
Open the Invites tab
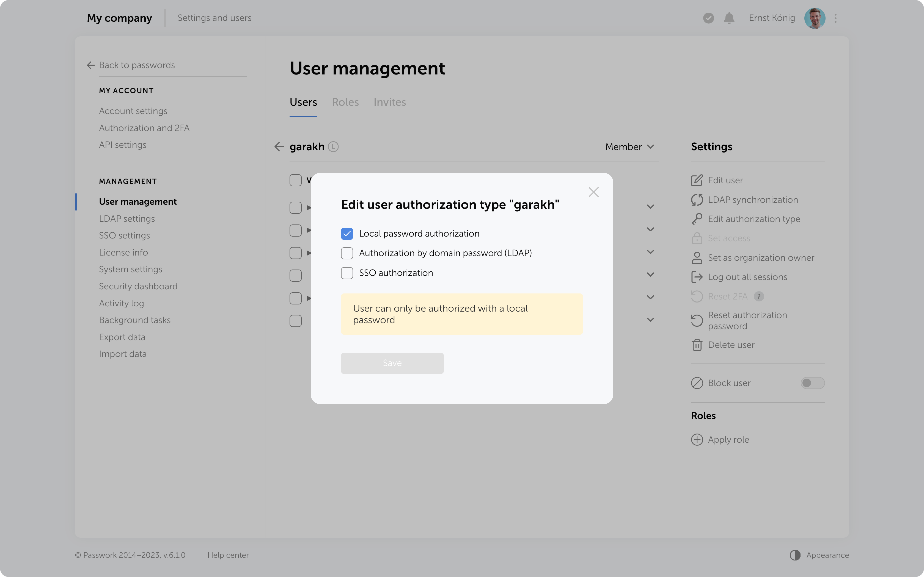coord(389,102)
